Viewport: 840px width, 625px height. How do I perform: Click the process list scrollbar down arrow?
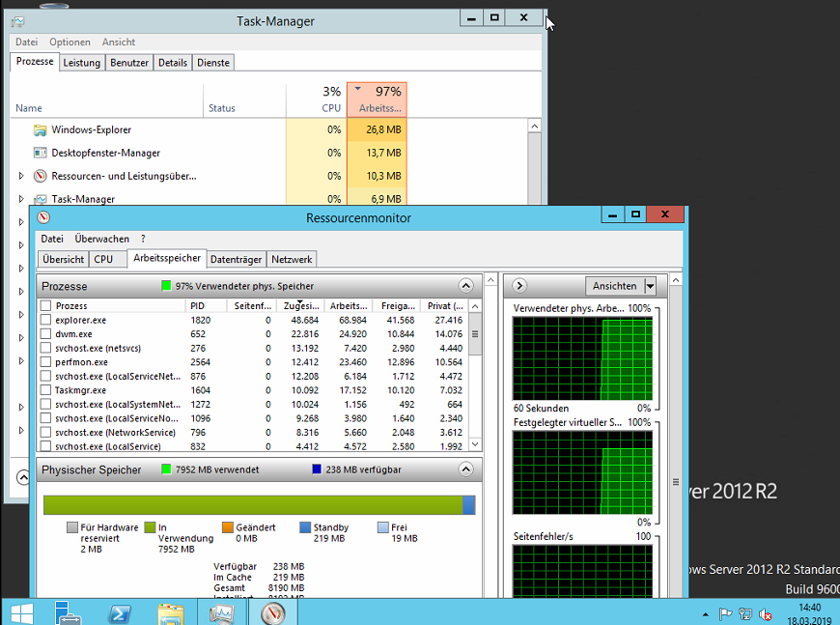pos(475,445)
